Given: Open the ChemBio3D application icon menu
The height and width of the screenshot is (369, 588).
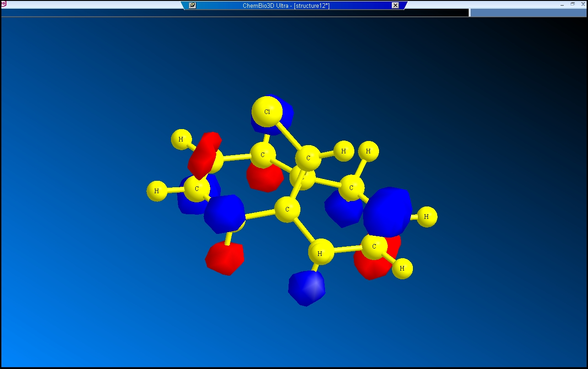Looking at the screenshot, I should click(3, 4).
